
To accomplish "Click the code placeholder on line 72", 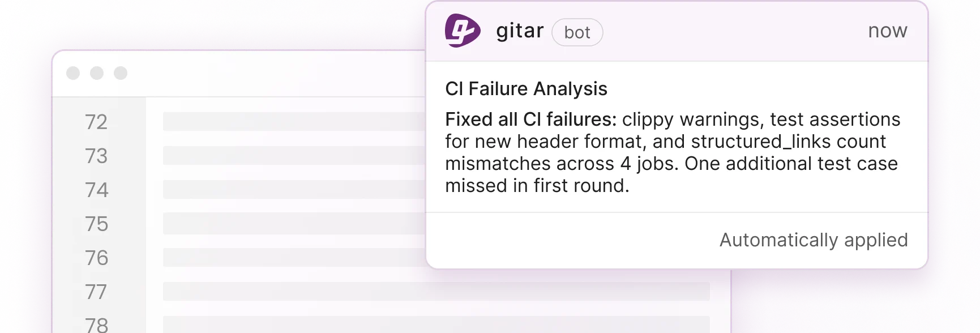I will [x=294, y=122].
